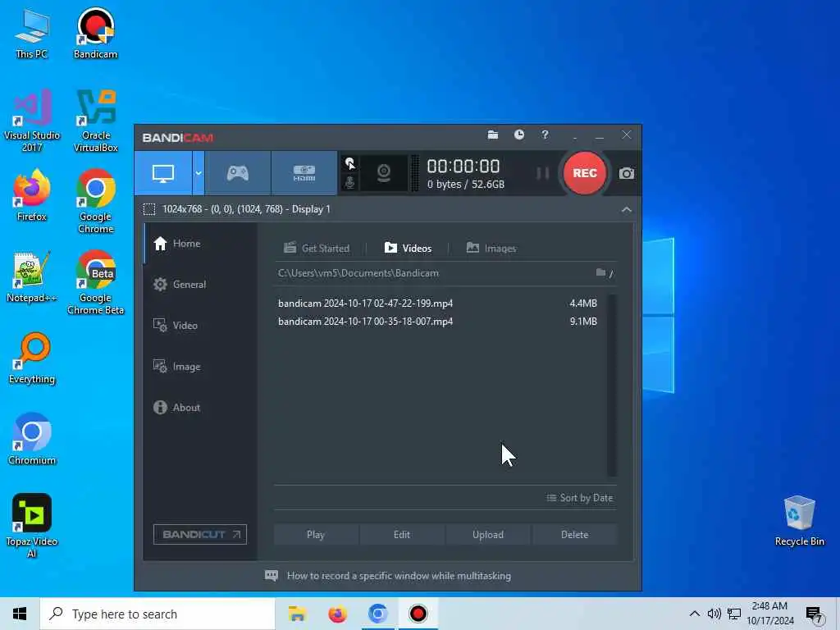Switch to Game Recording mode gamepad icon

pos(237,173)
